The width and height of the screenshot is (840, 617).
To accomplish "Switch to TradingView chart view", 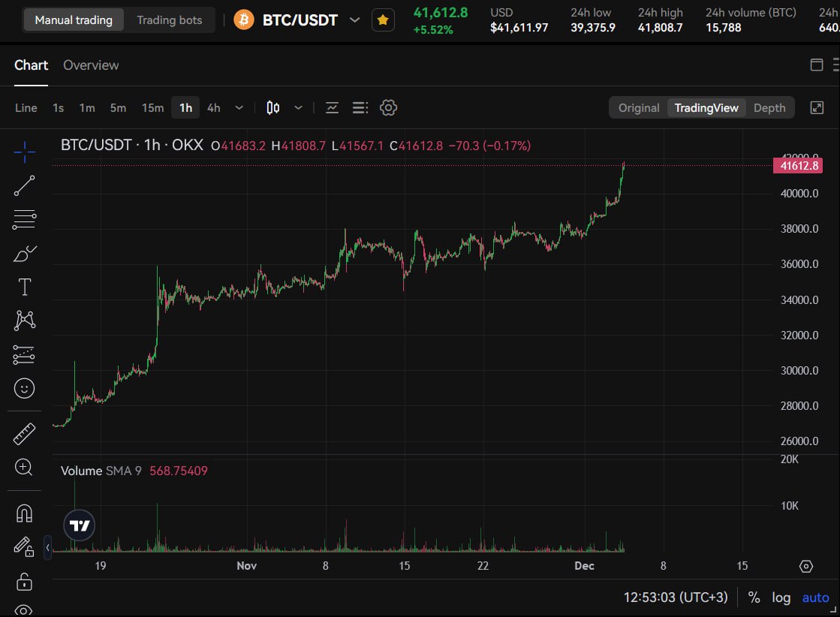I will [x=706, y=107].
